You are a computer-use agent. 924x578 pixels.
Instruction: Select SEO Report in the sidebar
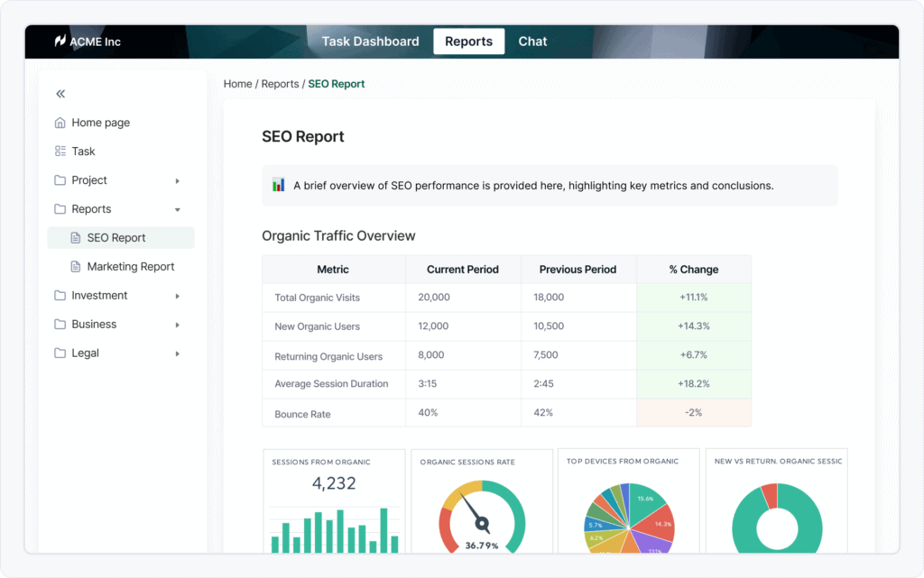click(x=120, y=238)
